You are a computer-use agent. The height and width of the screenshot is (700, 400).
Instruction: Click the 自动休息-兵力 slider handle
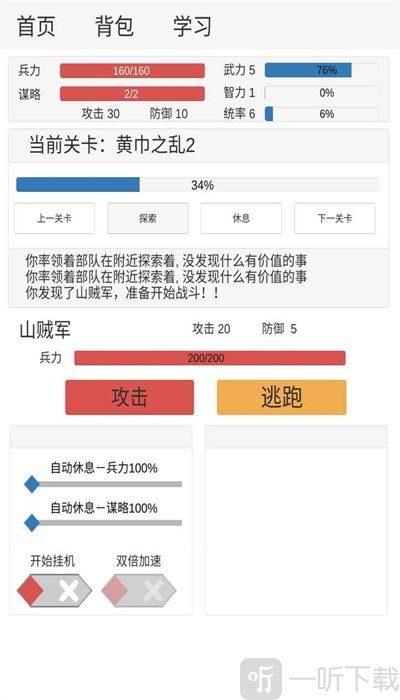[31, 484]
